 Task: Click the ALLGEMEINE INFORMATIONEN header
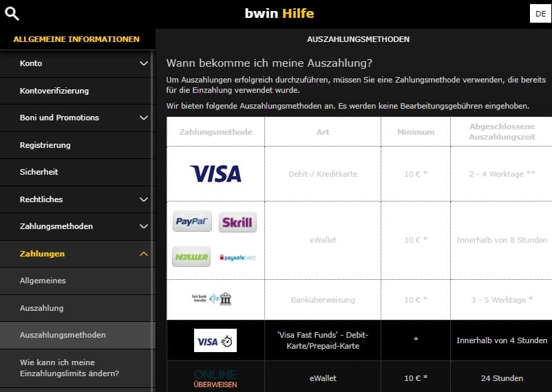coord(76,39)
